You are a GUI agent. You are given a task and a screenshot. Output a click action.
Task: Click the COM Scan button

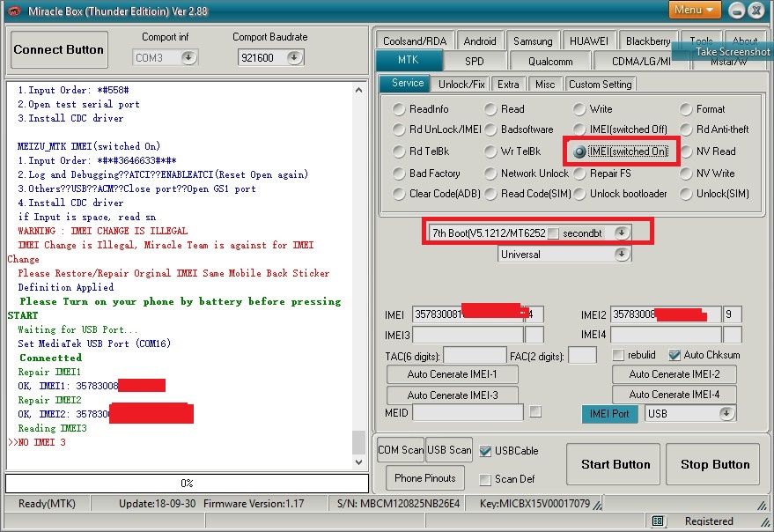[401, 450]
